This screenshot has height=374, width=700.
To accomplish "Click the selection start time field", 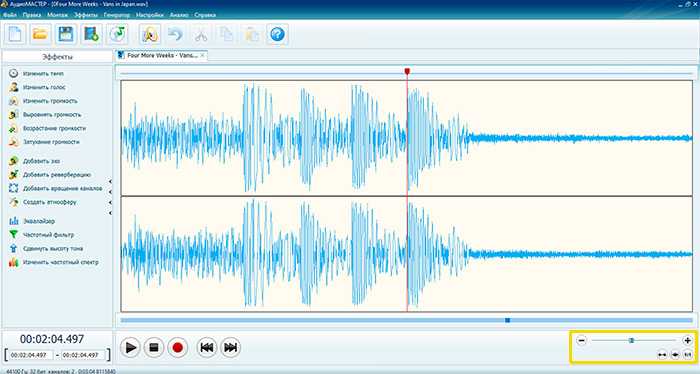I will tap(29, 355).
